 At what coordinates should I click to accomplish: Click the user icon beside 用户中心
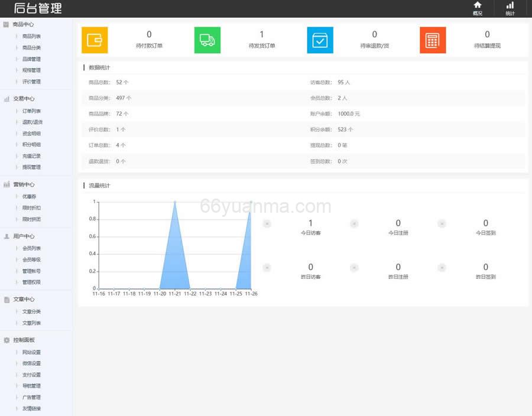tap(7, 236)
